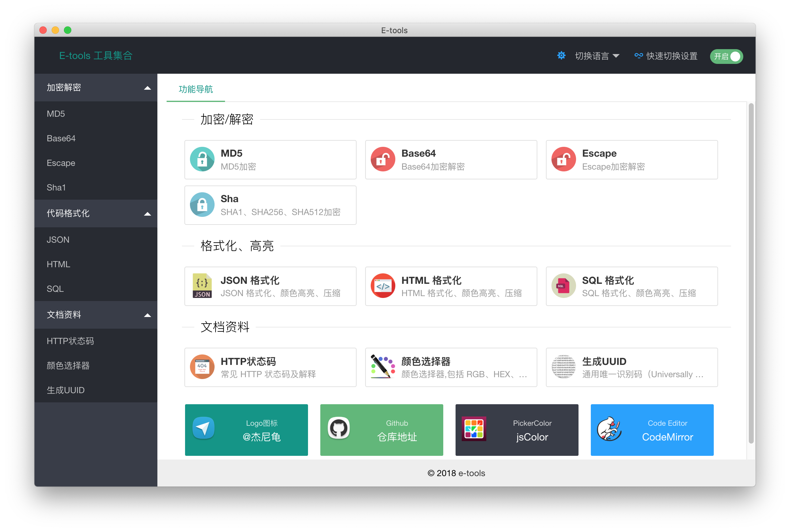Click the Sha card title
The image size is (790, 532).
coord(230,199)
